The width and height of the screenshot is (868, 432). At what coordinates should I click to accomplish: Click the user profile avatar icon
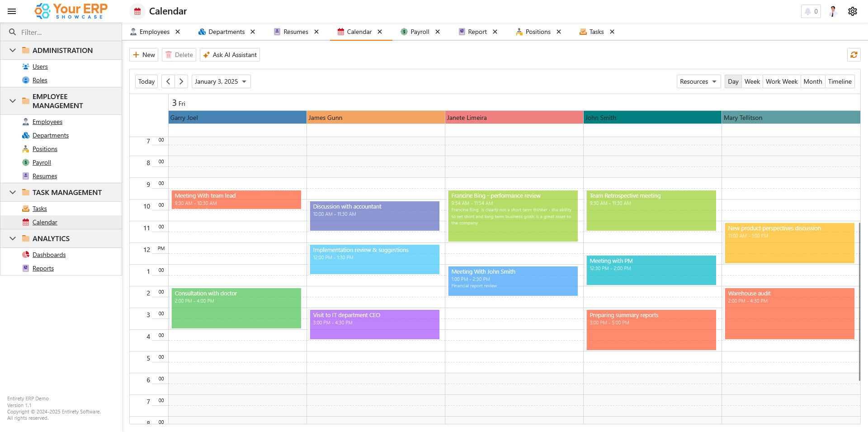[833, 11]
